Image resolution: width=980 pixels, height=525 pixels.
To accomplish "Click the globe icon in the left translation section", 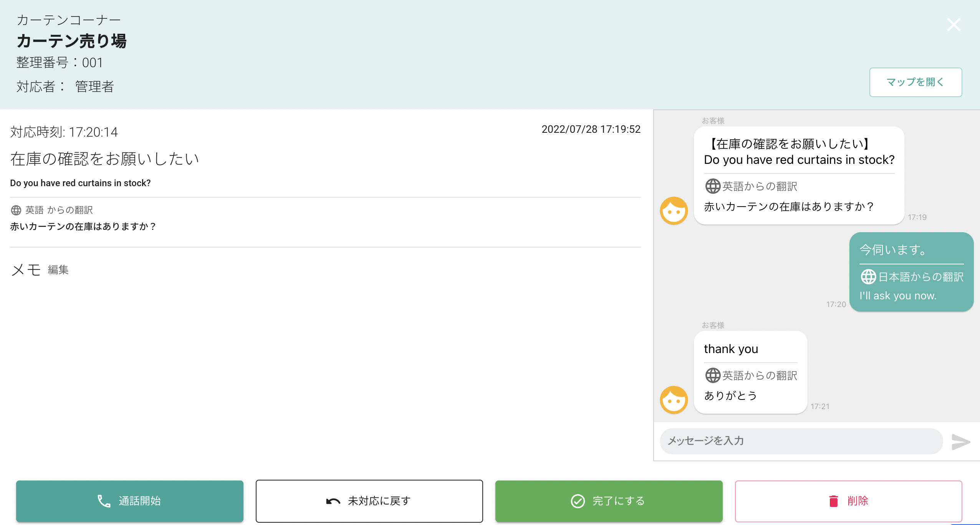I will 16,210.
